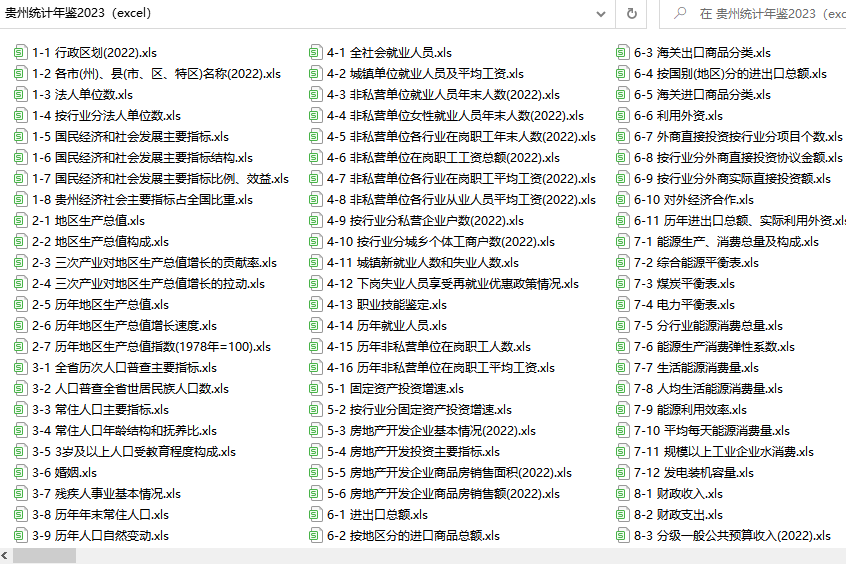Click icon for 5-4 房地产开发投资主要指标
The image size is (846, 567).
pos(315,452)
